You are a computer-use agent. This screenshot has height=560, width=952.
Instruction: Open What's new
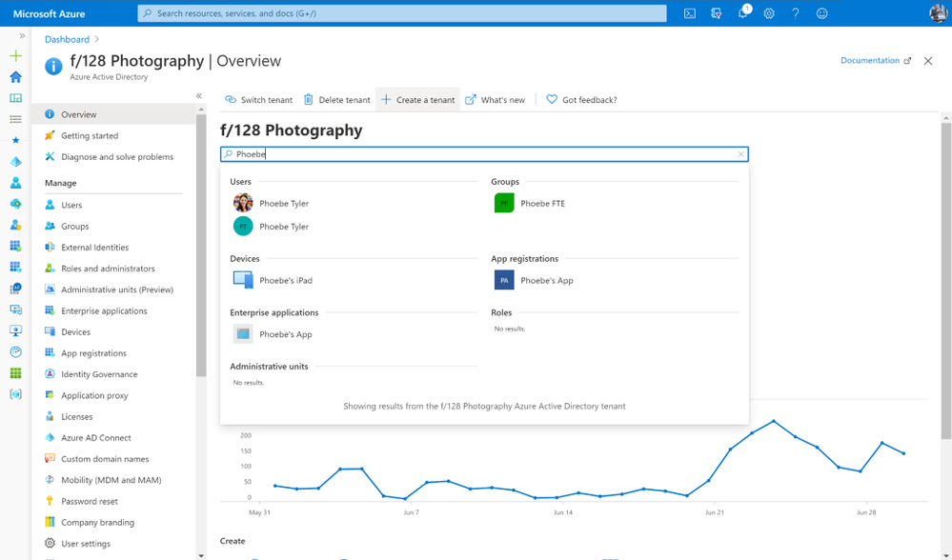pos(496,99)
